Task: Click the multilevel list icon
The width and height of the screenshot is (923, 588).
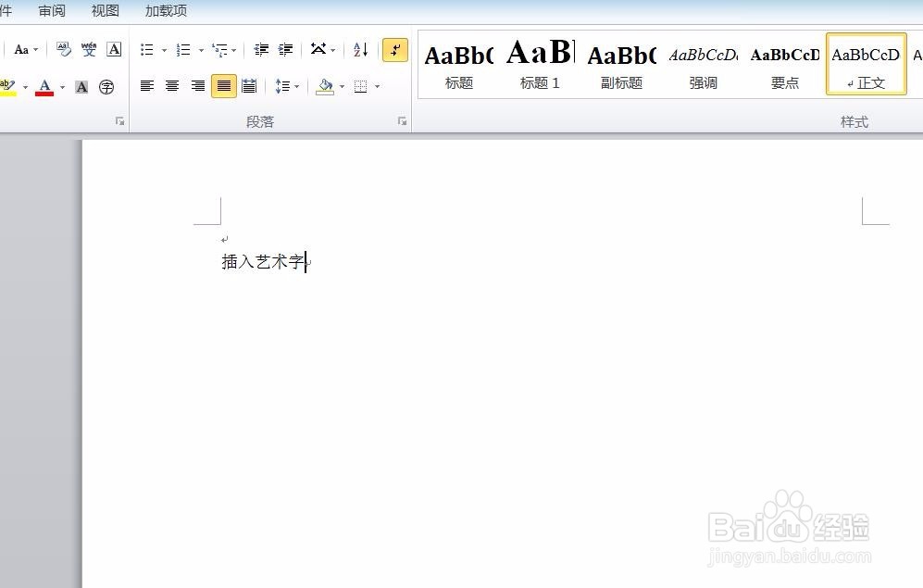Action: pyautogui.click(x=220, y=49)
